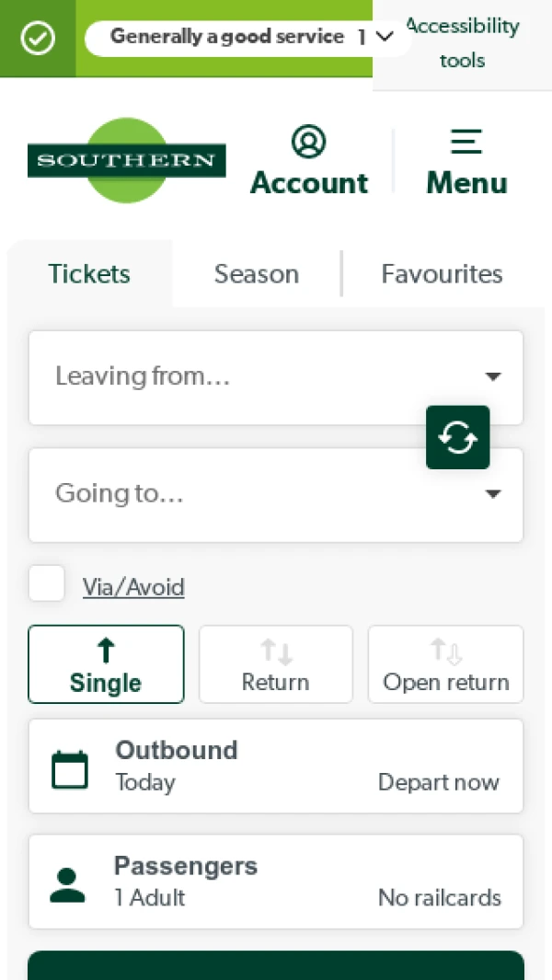This screenshot has height=980, width=552.
Task: Select Single journey with the up-arrow
Action: [x=106, y=651]
